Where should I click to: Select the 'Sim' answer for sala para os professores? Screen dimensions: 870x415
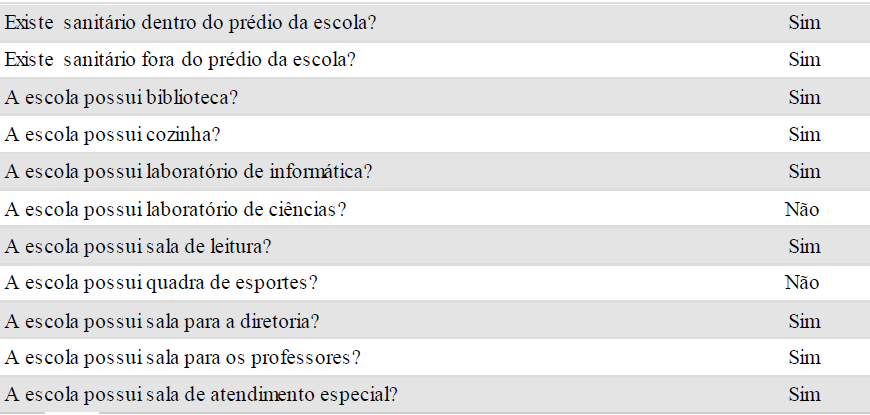click(804, 358)
